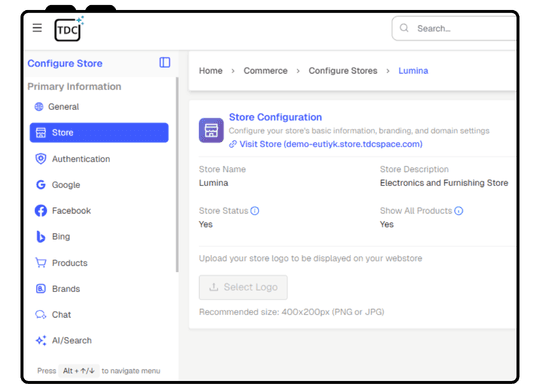
Task: Go to Commerce breadcrumb
Action: (x=265, y=71)
